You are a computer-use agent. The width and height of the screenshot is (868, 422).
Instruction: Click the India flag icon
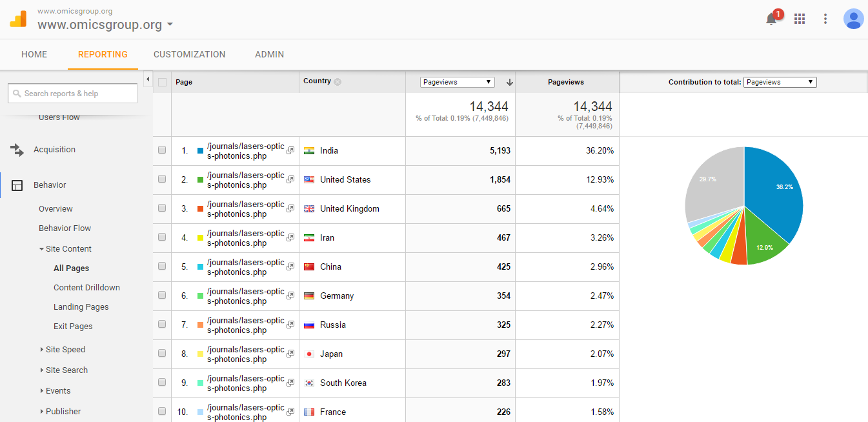pos(309,151)
